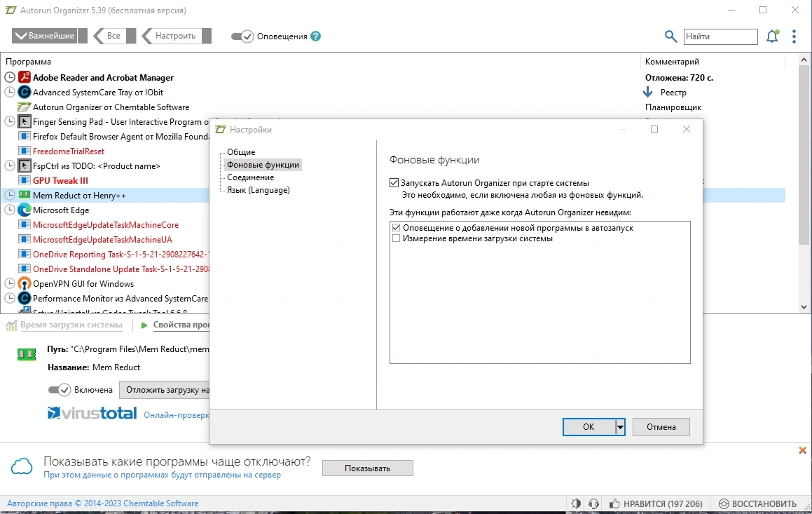Click the FspCtrl program icon
Screen dimensions: 812x514
tap(25, 165)
